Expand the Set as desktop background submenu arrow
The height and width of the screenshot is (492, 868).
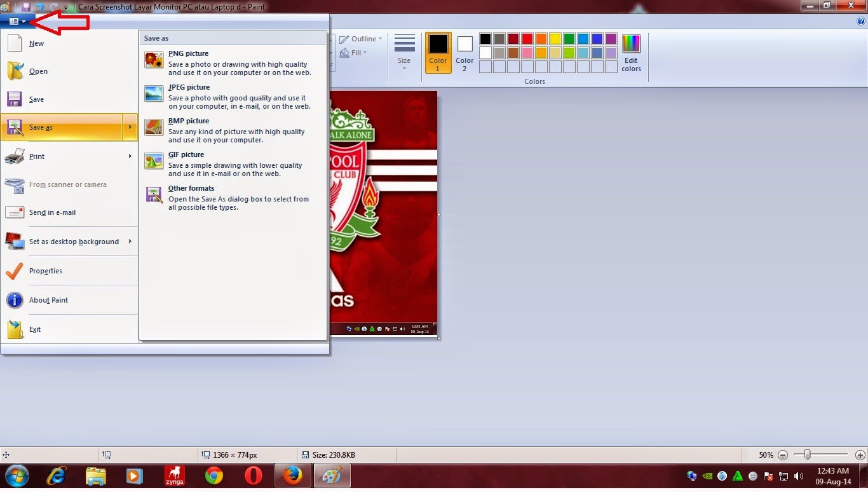click(x=130, y=242)
